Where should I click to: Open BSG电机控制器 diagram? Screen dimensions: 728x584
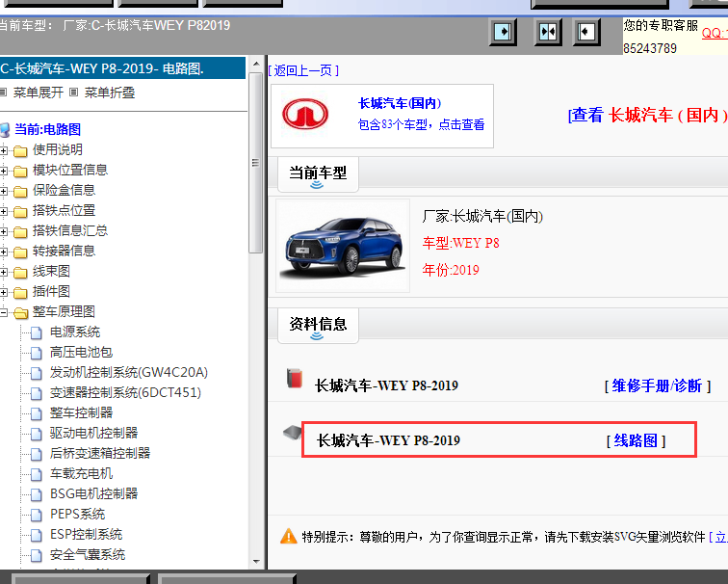coord(93,493)
